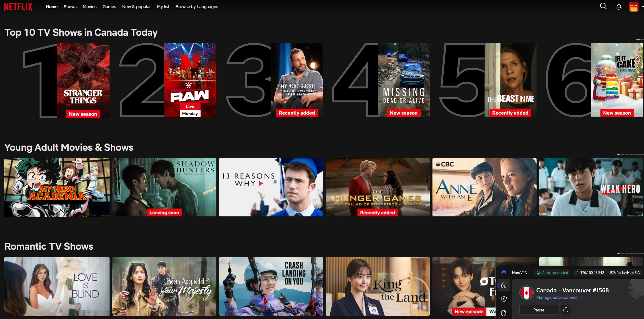Open Is It Cake Holiday poster
Viewport: 644px width, 319px height.
click(x=617, y=80)
